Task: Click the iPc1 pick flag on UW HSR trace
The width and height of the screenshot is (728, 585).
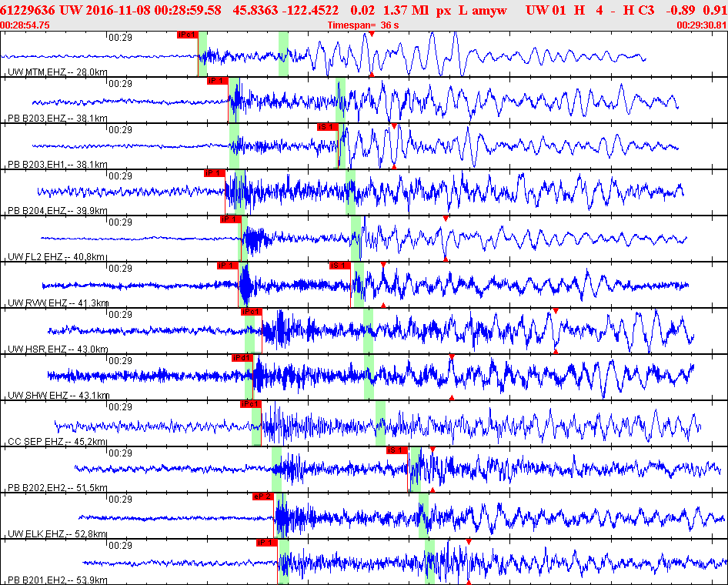Action: click(252, 312)
